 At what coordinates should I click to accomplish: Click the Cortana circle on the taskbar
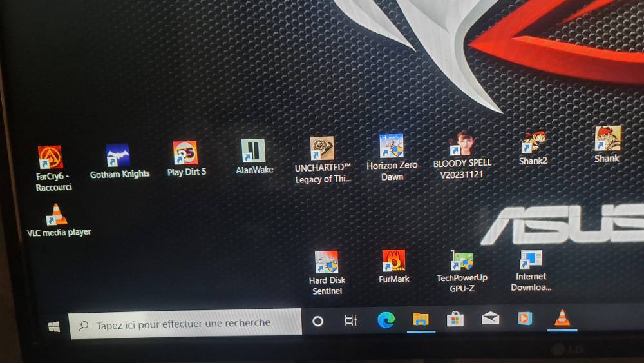pos(317,321)
